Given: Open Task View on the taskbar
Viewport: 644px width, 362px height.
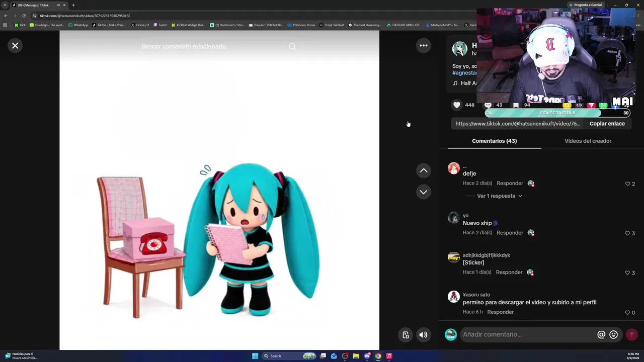Looking at the screenshot, I should click(323, 356).
